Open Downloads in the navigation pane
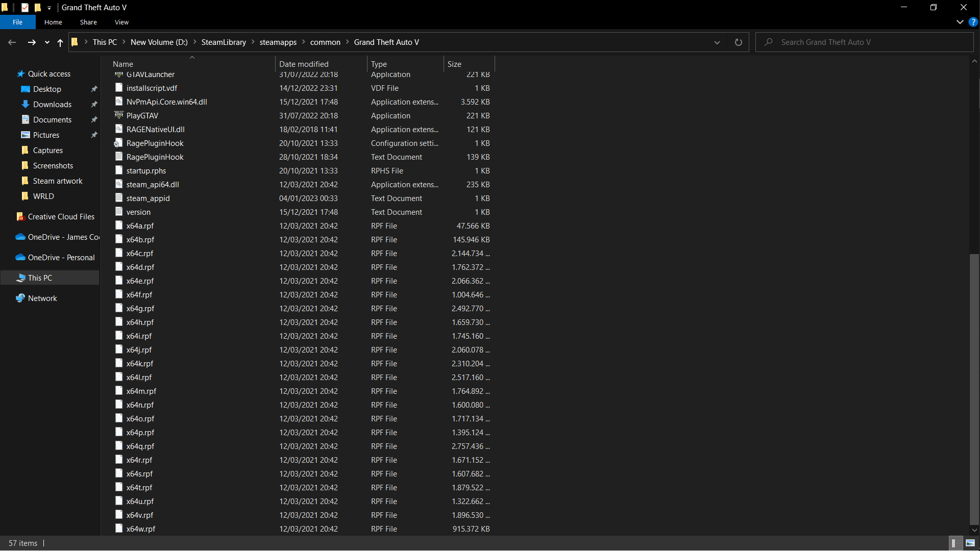 pyautogui.click(x=52, y=105)
